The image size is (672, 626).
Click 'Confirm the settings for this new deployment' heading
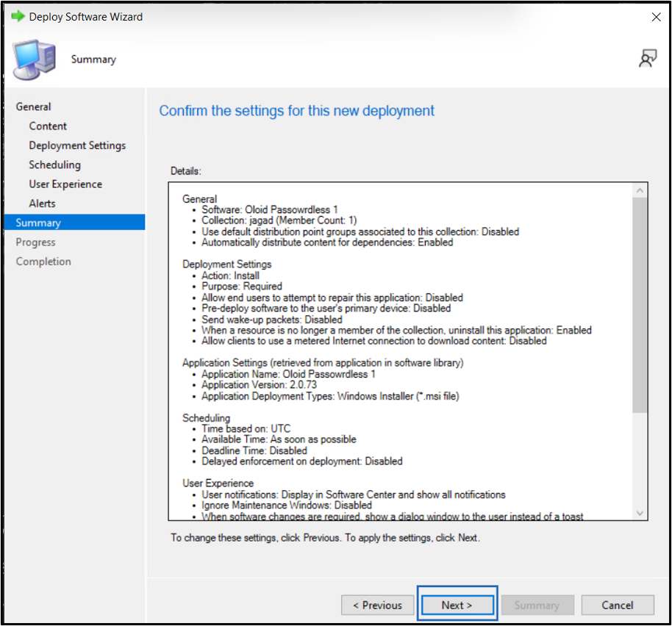click(296, 111)
